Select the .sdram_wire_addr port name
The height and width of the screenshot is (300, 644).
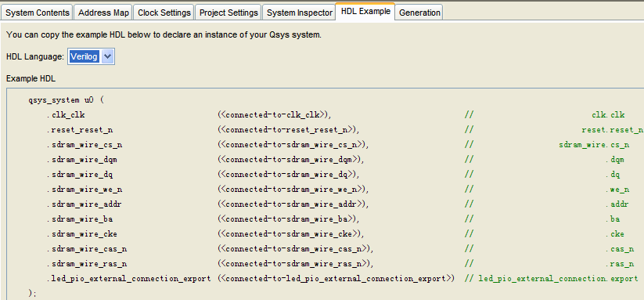tap(85, 204)
